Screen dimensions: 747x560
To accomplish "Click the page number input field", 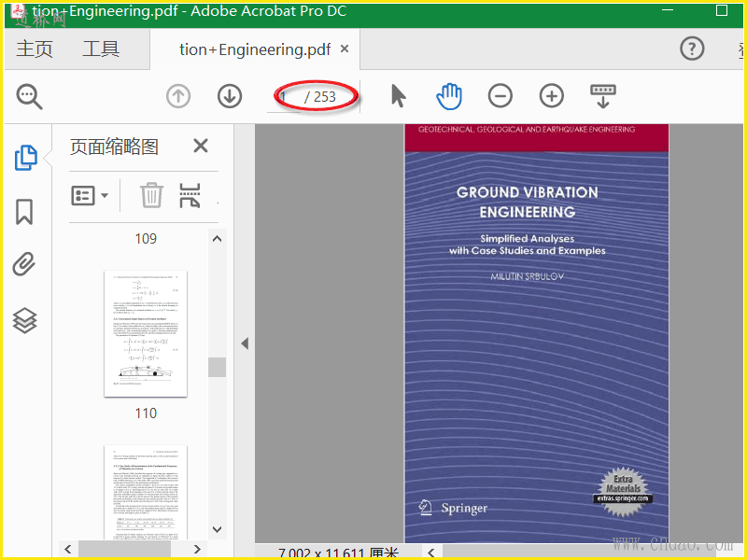I will pos(285,97).
